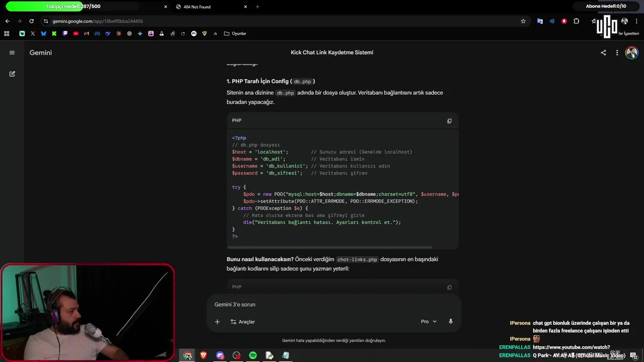644x362 pixels.
Task: Bookmark this page with star icon
Action: coord(523,21)
